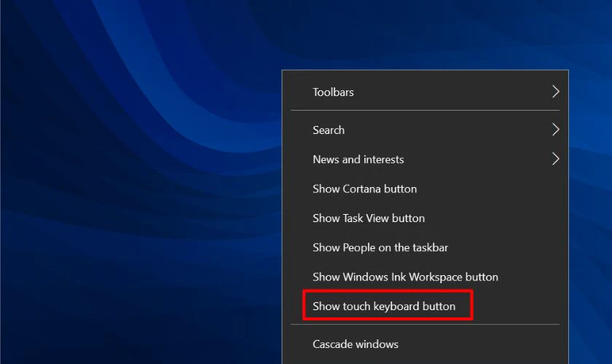Toggle Show Task View button option
This screenshot has height=364, width=612.
pyautogui.click(x=425, y=218)
